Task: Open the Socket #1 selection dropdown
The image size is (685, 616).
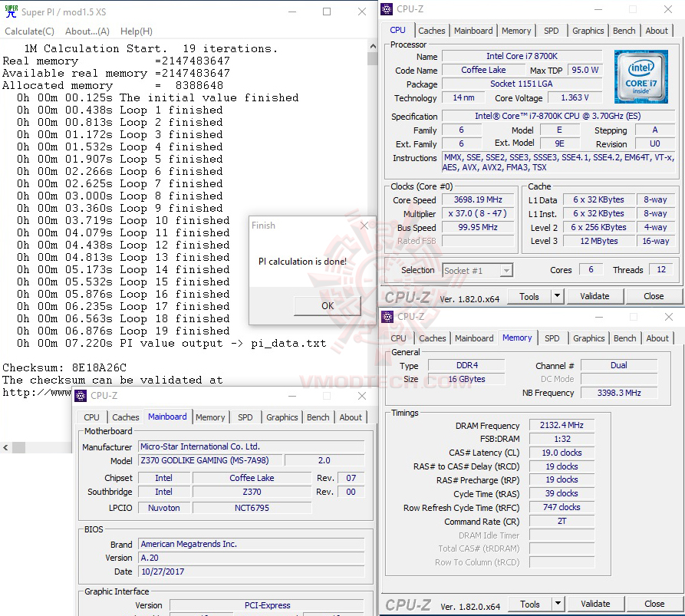Action: [x=506, y=270]
